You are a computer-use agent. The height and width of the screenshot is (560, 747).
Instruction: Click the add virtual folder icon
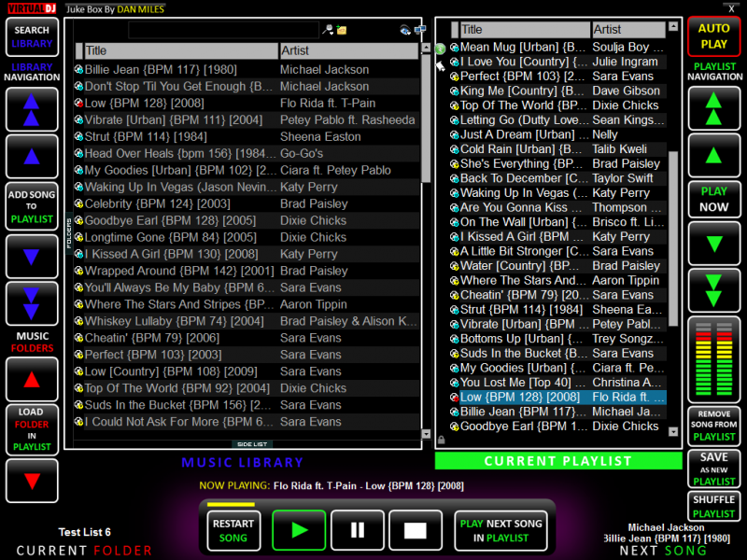click(x=341, y=30)
